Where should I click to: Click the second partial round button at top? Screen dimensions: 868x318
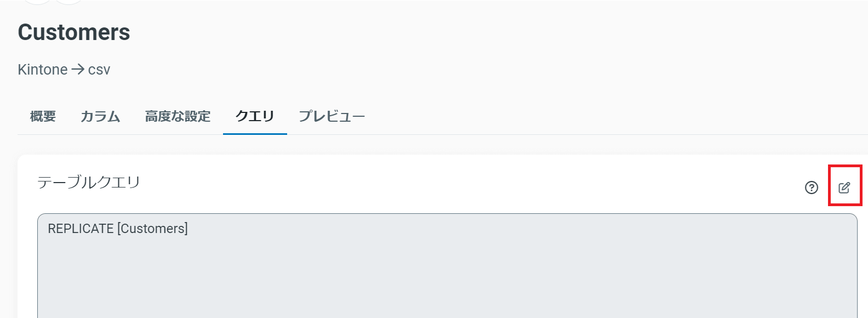(x=68, y=2)
